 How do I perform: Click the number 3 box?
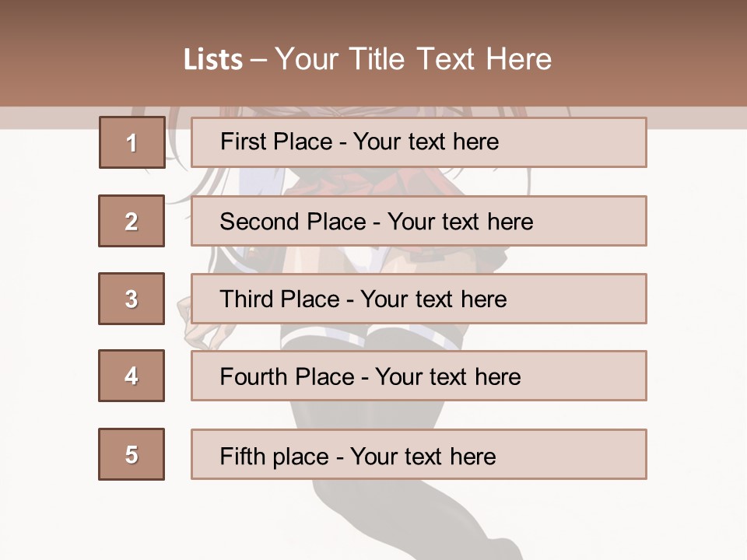point(132,299)
